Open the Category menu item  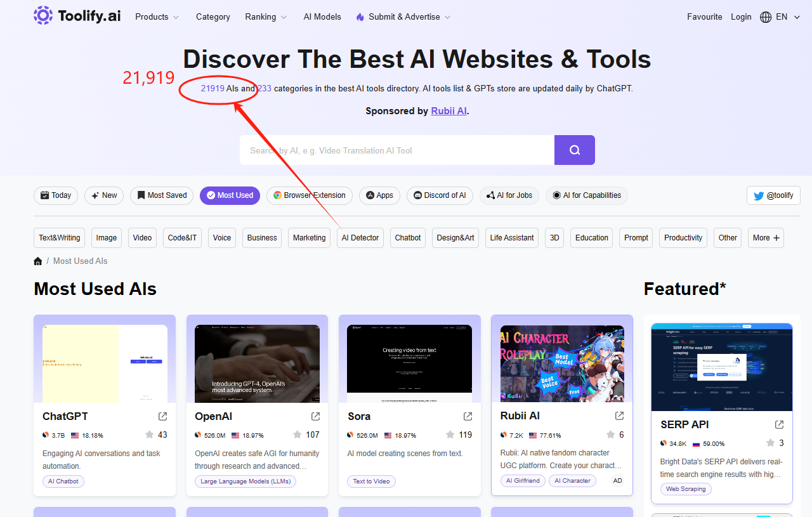click(x=213, y=17)
